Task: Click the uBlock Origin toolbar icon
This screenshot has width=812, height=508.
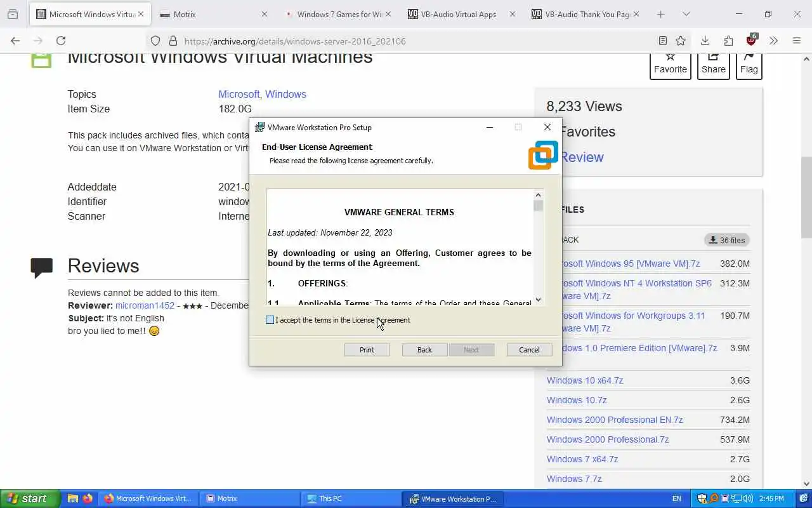Action: click(751, 40)
